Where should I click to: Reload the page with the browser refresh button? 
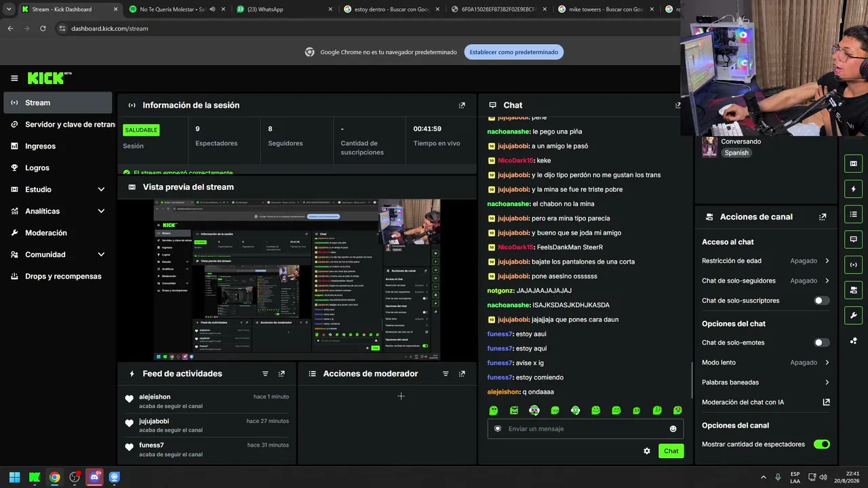tap(43, 28)
